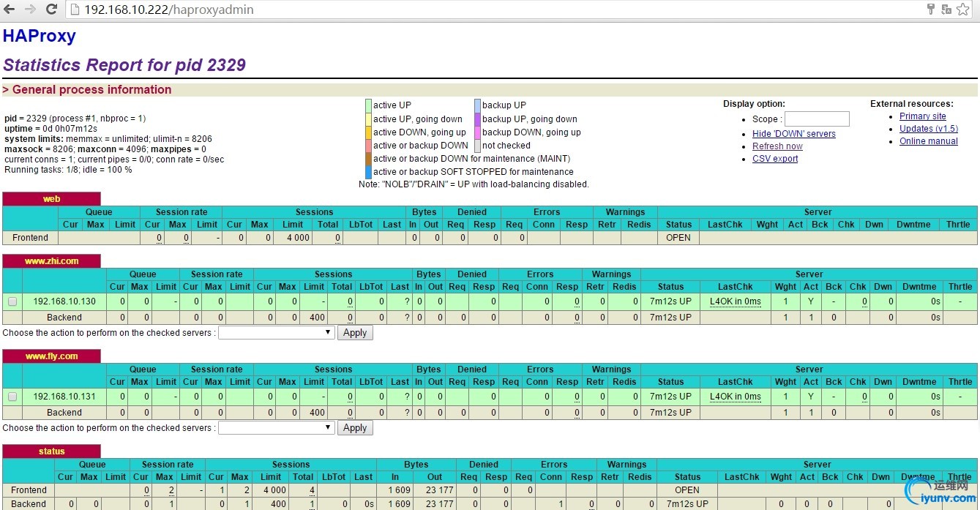
Task: Click the 'active or backup DOWN' legend label
Action: (421, 146)
